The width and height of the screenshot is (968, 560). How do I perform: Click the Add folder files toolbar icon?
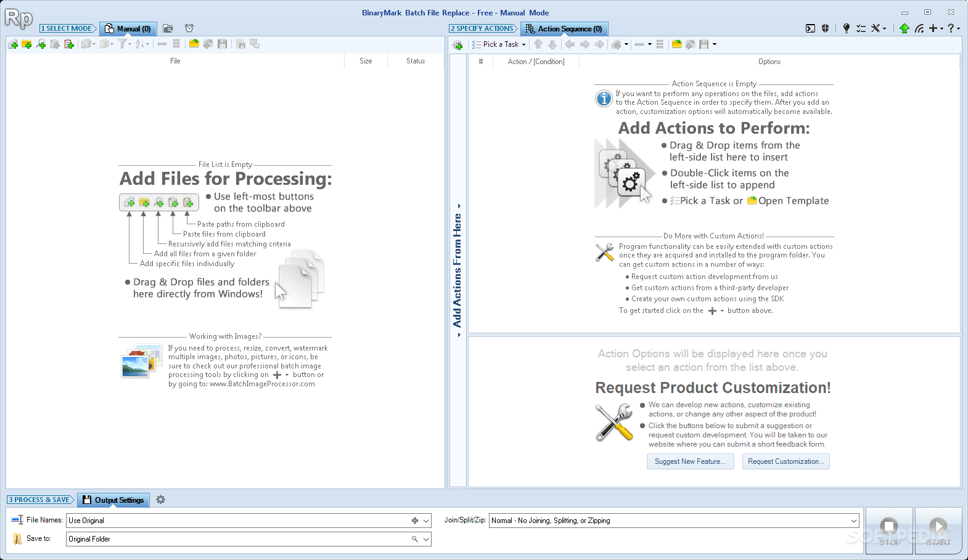coord(27,44)
